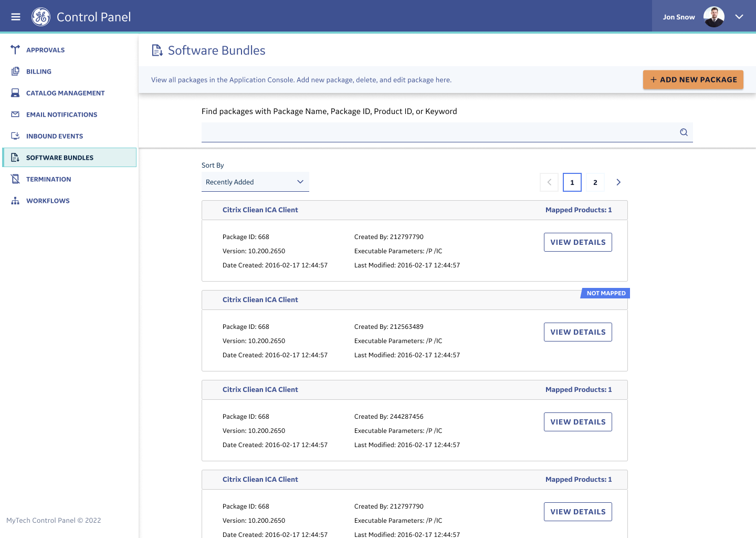This screenshot has width=756, height=538.
Task: Click the Jon Snow username label
Action: click(679, 17)
